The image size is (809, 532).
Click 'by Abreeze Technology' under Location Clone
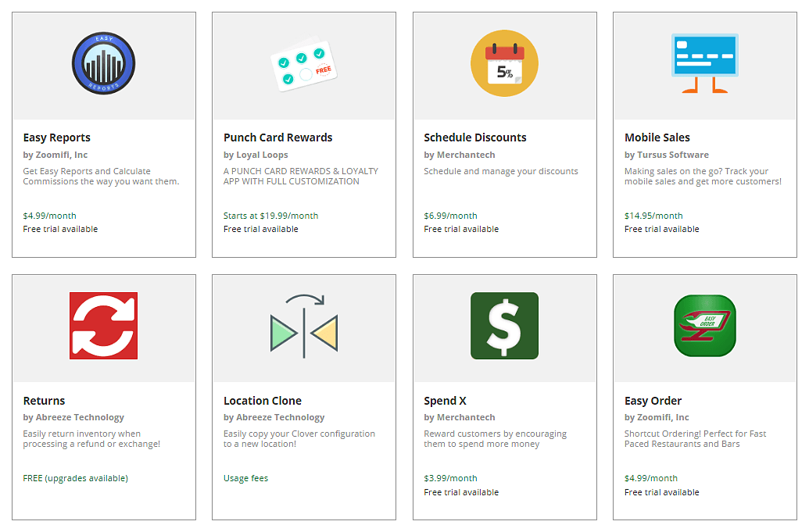(274, 418)
